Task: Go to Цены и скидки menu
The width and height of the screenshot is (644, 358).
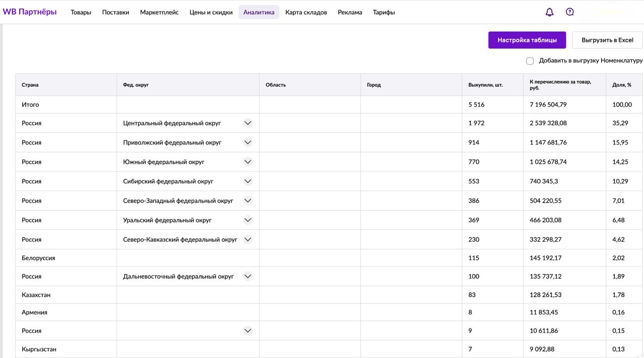Action: (x=211, y=12)
